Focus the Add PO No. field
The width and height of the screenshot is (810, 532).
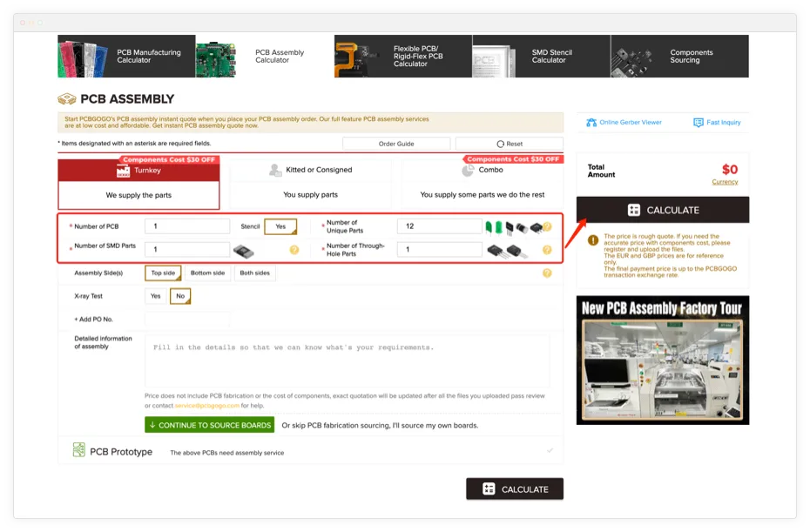click(x=187, y=320)
